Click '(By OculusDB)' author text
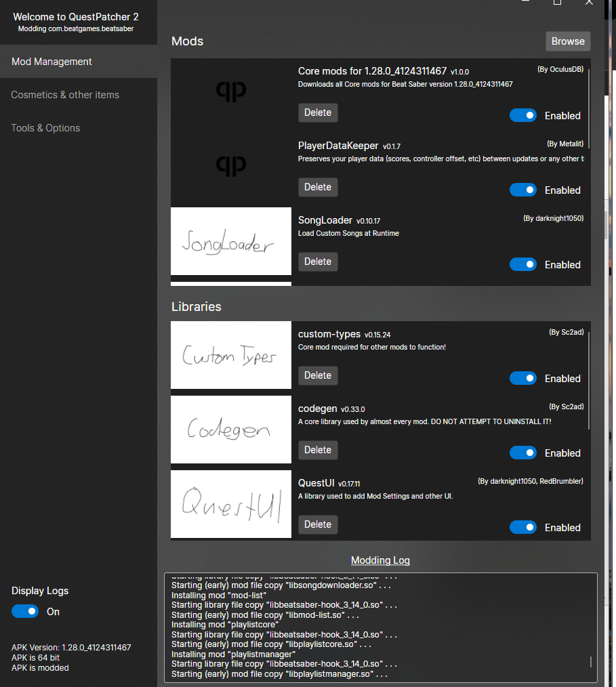 pyautogui.click(x=560, y=69)
